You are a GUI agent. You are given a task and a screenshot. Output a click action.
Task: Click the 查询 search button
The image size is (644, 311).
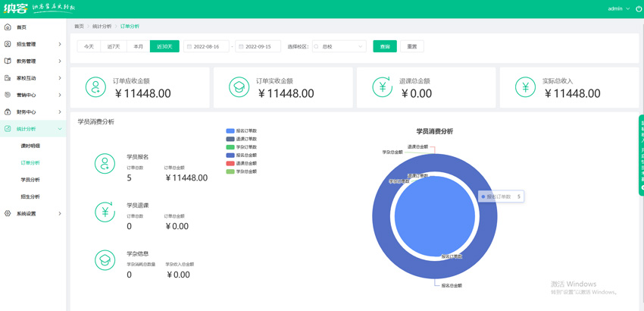(x=385, y=46)
